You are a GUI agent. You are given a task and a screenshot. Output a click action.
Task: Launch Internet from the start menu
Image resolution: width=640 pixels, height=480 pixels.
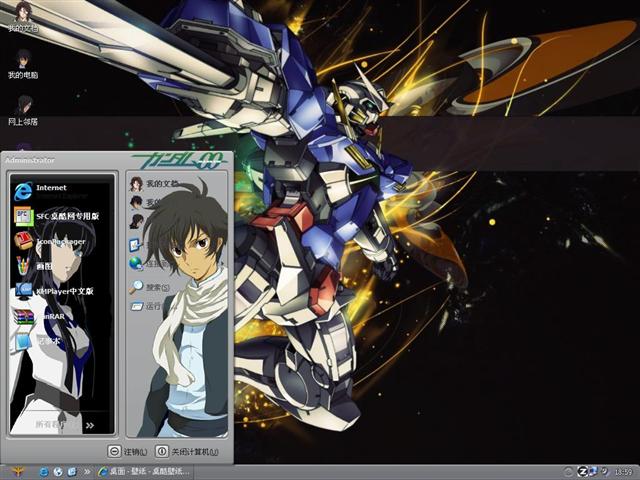[x=50, y=188]
